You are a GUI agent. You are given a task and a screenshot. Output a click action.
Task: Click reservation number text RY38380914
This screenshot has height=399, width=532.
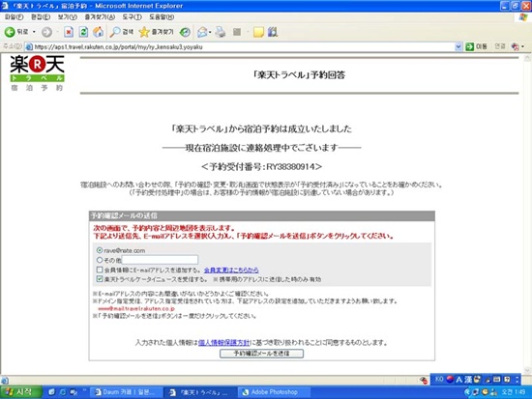point(291,167)
